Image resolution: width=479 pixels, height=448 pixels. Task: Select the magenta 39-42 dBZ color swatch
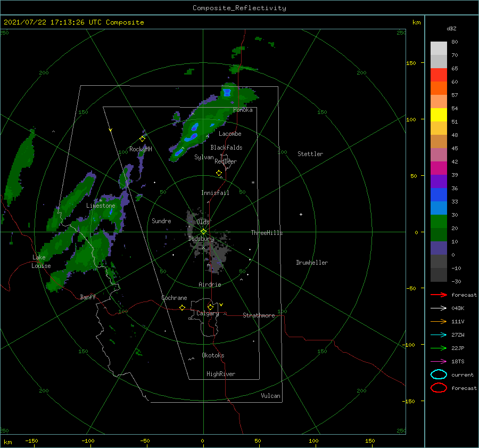click(439, 168)
